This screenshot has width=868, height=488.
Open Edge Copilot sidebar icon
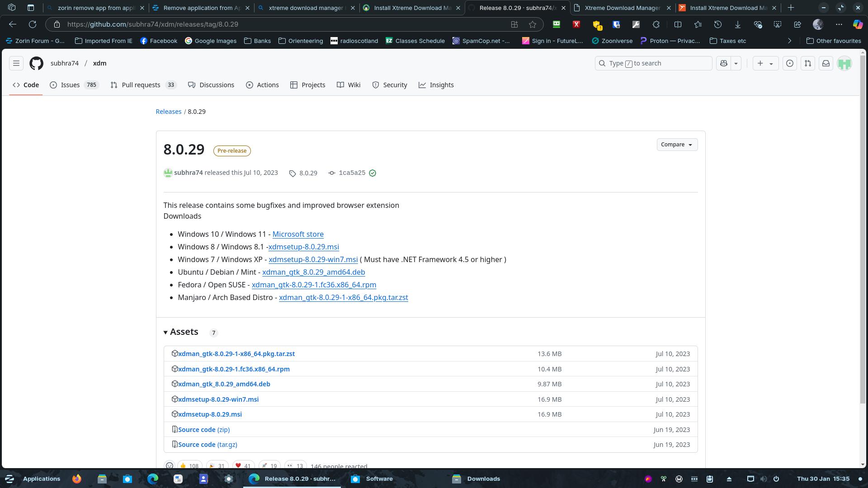[858, 24]
